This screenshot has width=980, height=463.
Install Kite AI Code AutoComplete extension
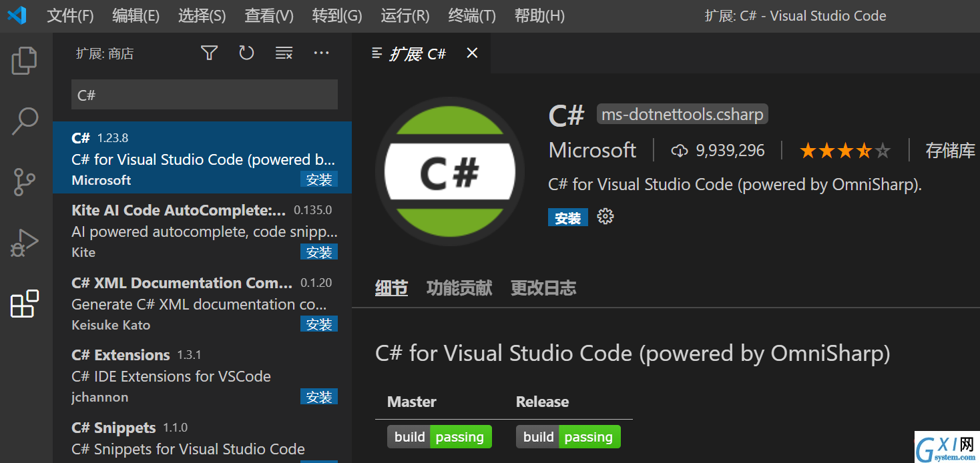tap(319, 252)
